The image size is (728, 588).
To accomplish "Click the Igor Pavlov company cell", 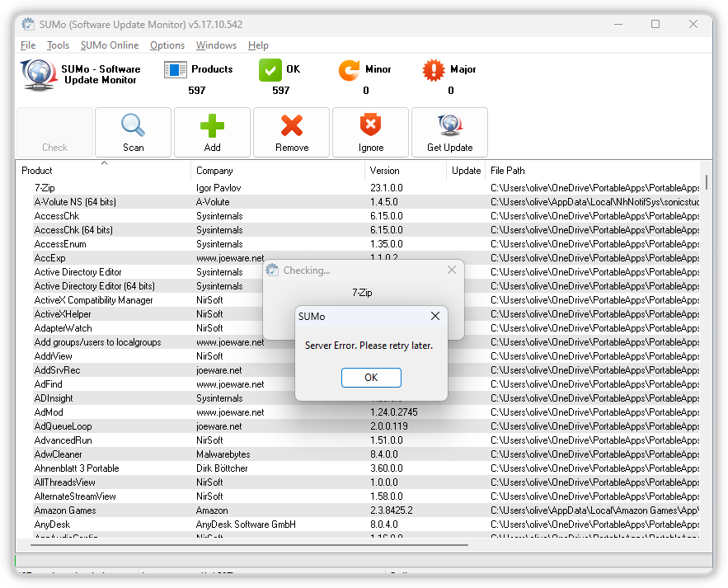I will click(218, 188).
